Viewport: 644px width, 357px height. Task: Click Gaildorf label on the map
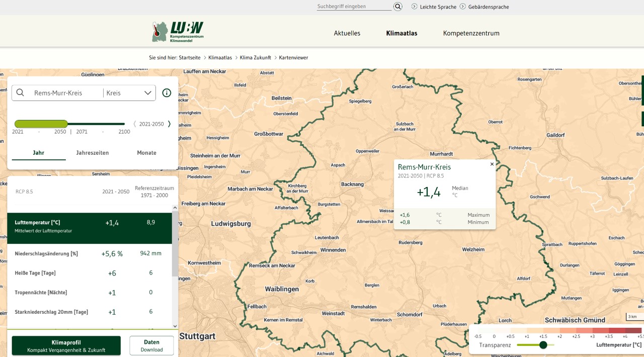point(555,135)
